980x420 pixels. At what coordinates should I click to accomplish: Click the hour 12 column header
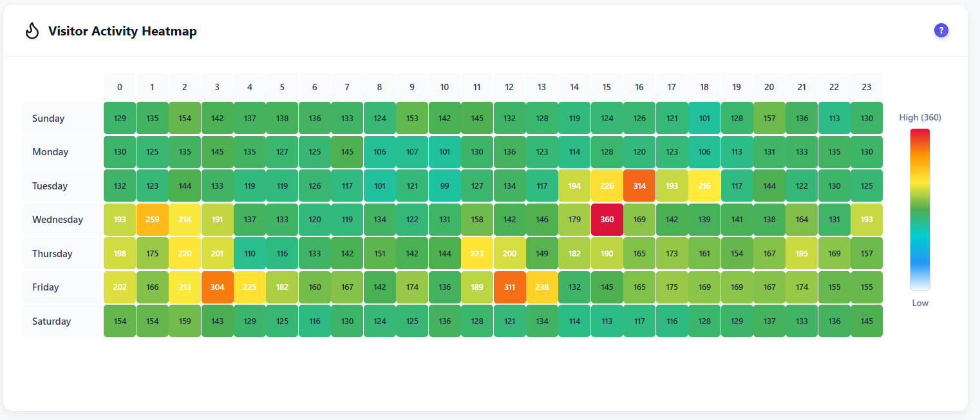tap(509, 86)
